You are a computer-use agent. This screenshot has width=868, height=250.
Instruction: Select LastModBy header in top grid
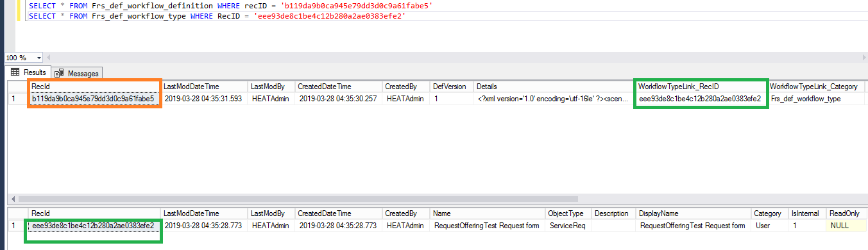click(x=271, y=87)
